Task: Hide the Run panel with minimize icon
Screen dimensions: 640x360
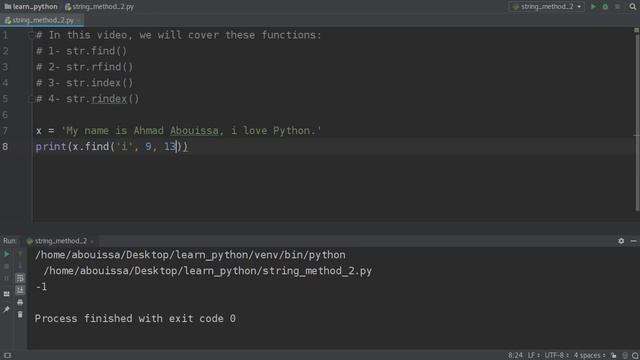Action: pyautogui.click(x=633, y=241)
